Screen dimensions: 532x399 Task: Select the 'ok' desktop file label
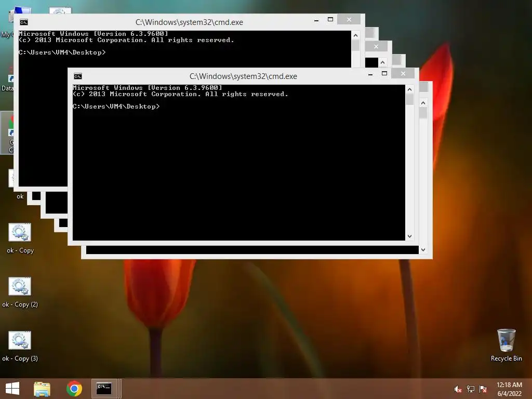pyautogui.click(x=20, y=196)
